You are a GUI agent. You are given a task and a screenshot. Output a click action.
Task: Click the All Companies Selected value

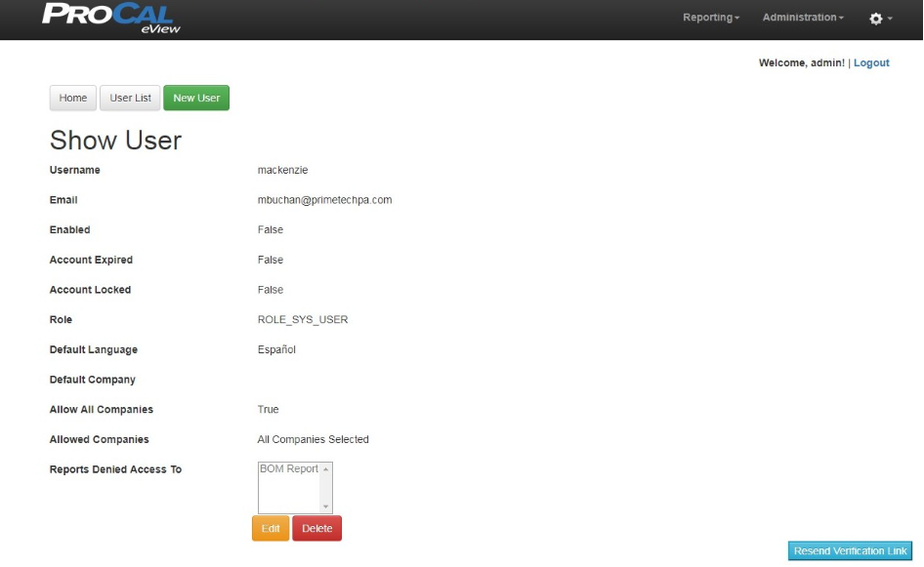[x=313, y=440]
